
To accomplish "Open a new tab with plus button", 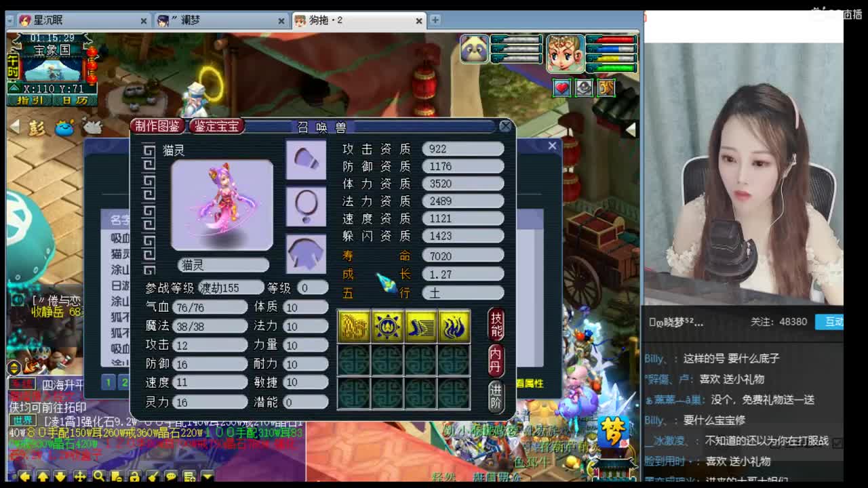I will pyautogui.click(x=435, y=20).
